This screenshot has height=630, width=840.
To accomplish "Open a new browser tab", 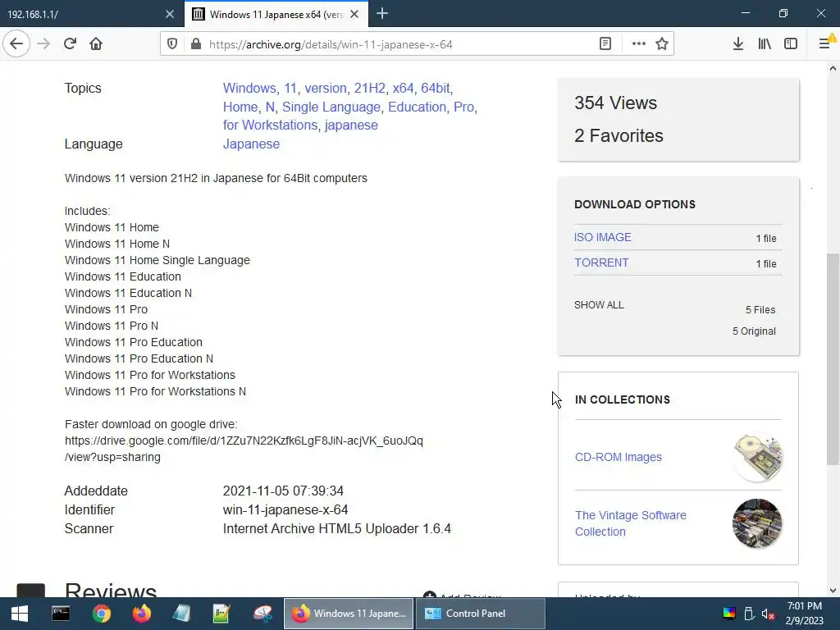I will tap(382, 14).
